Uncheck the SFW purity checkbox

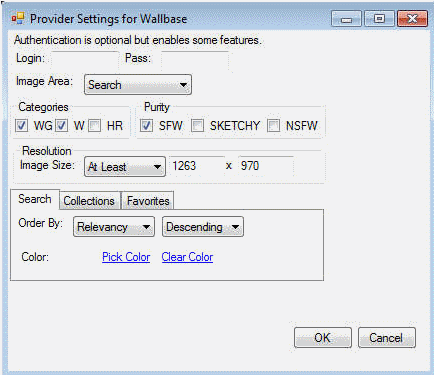tap(146, 126)
